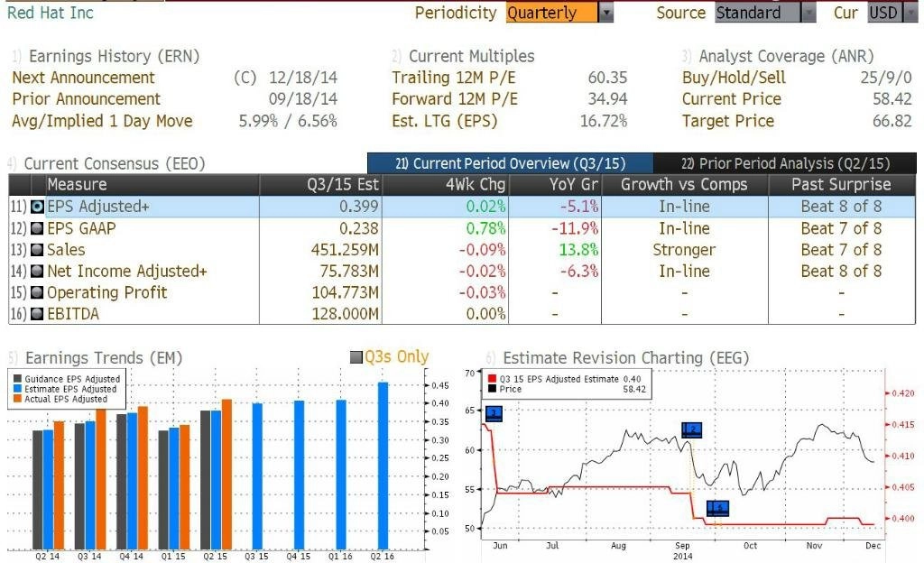Click red Q3 15 EPS Estimate legend swatch
Screen dimensions: 924x563
[x=492, y=379]
